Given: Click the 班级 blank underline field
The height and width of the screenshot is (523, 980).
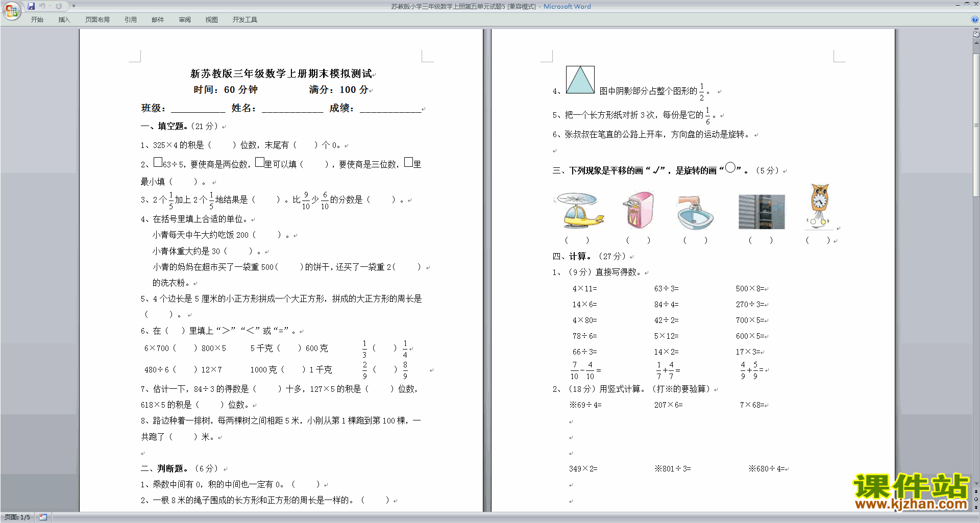Looking at the screenshot, I should click(198, 108).
